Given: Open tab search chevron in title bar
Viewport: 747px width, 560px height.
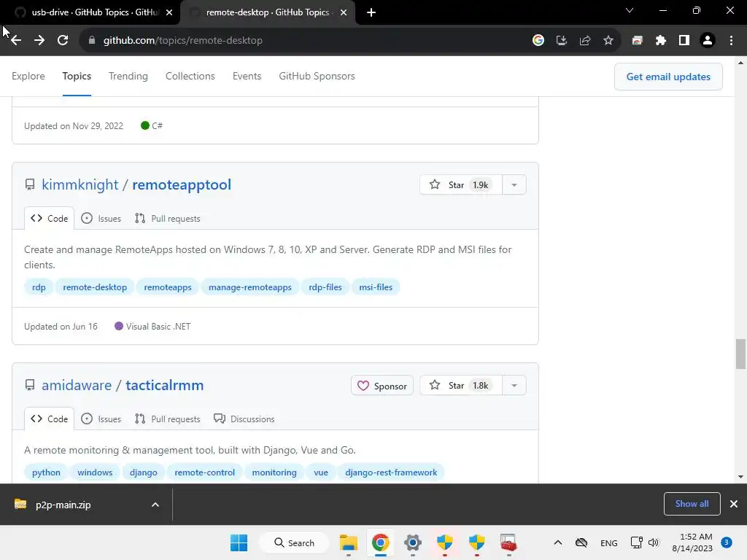Looking at the screenshot, I should coord(630,10).
